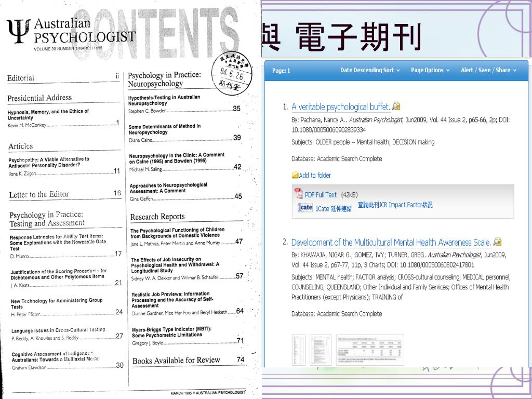Click 'Hypnosis, Memory, and the Ethics of Uncertainty'
532x399 pixels.
pos(48,114)
